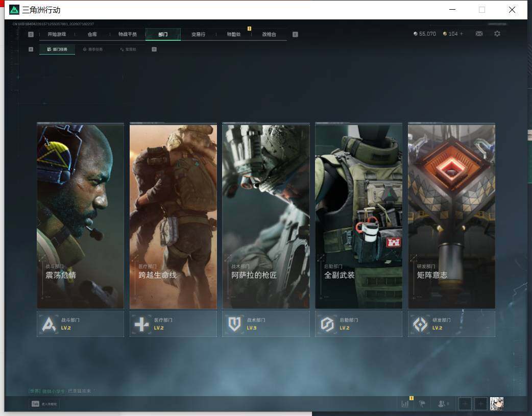
Task: Click the 战术部门 shield icon
Action: pos(234,325)
